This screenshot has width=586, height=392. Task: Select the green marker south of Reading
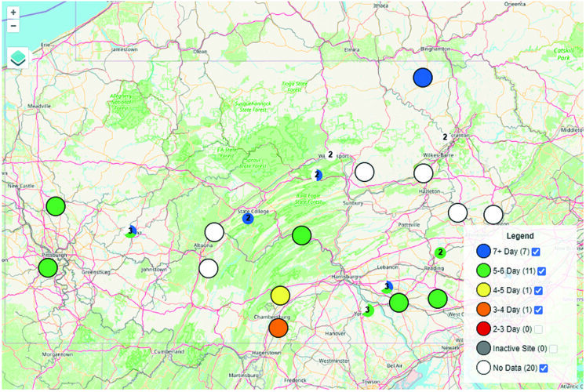tap(438, 298)
